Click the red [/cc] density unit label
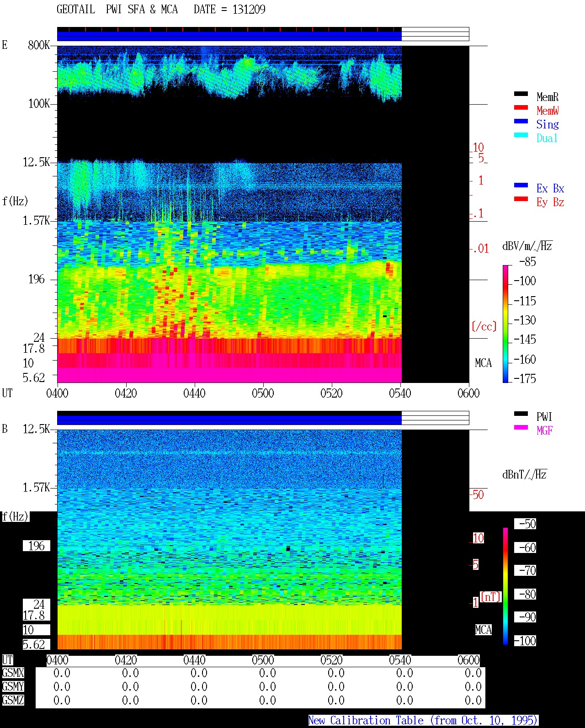This screenshot has width=585, height=728. click(484, 326)
